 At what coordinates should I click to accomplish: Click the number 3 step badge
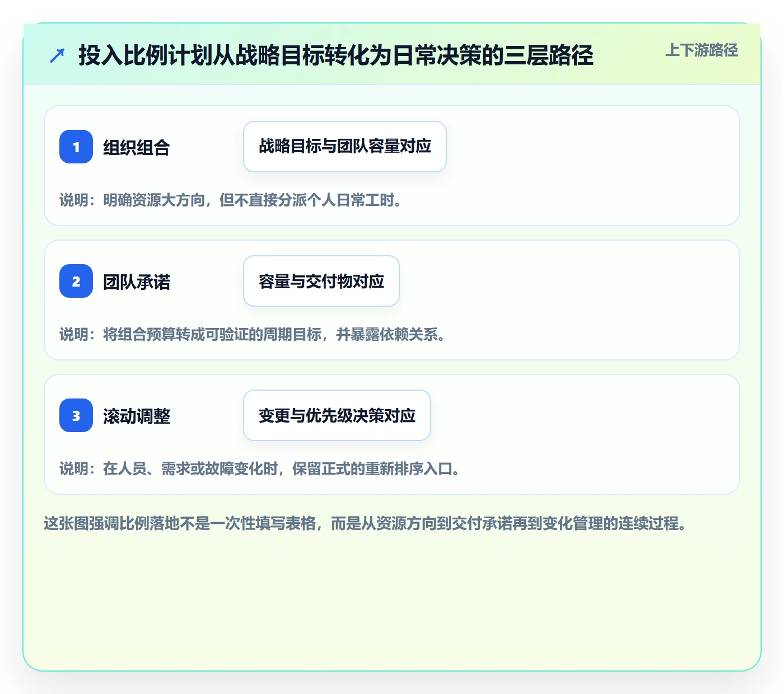(76, 415)
